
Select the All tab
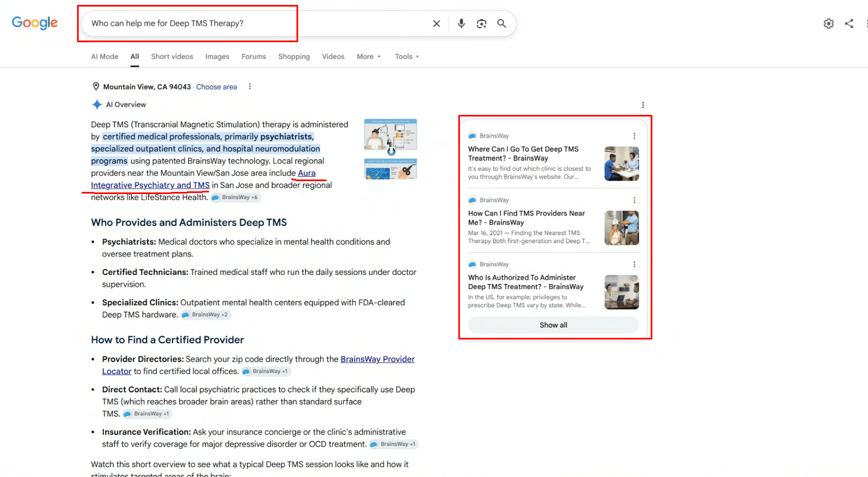135,56
